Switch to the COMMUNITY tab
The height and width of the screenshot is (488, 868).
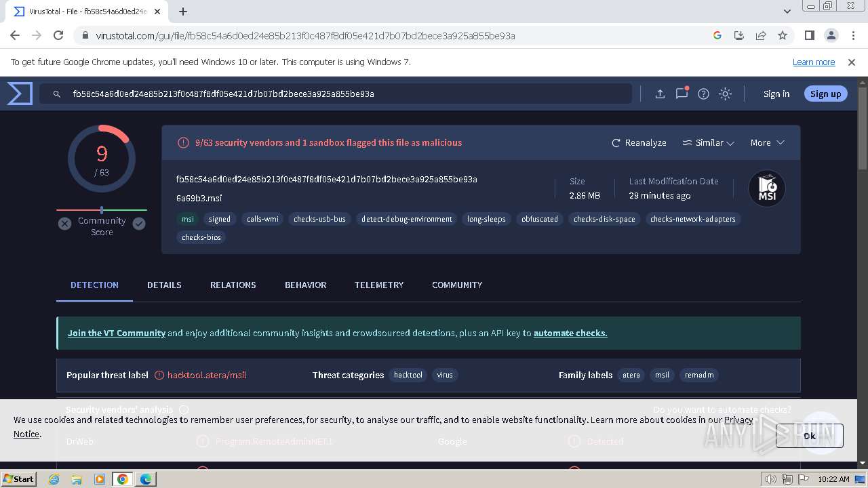[457, 285]
